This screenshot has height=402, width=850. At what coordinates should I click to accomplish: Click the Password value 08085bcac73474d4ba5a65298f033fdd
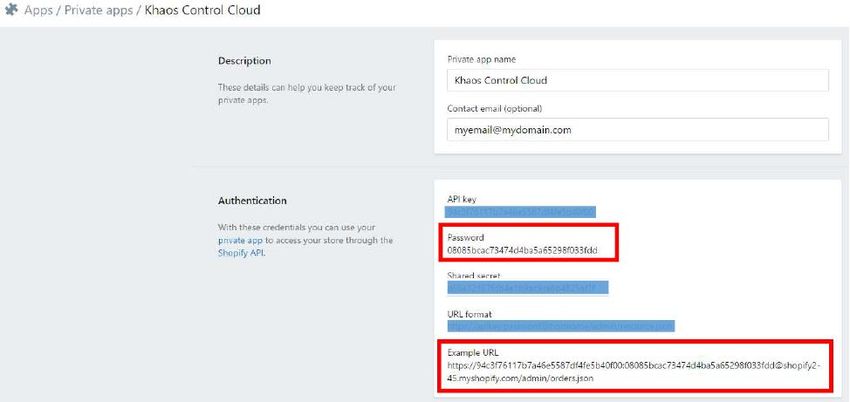(x=523, y=250)
